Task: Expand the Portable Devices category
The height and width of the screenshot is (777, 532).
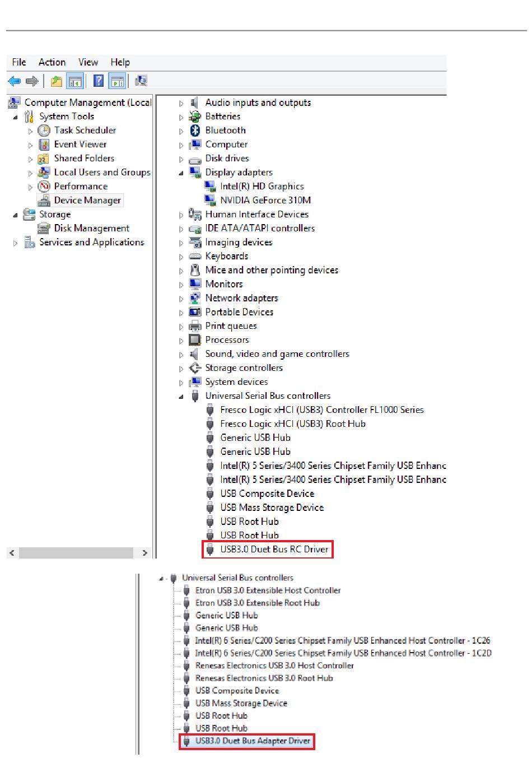Action: (x=181, y=313)
